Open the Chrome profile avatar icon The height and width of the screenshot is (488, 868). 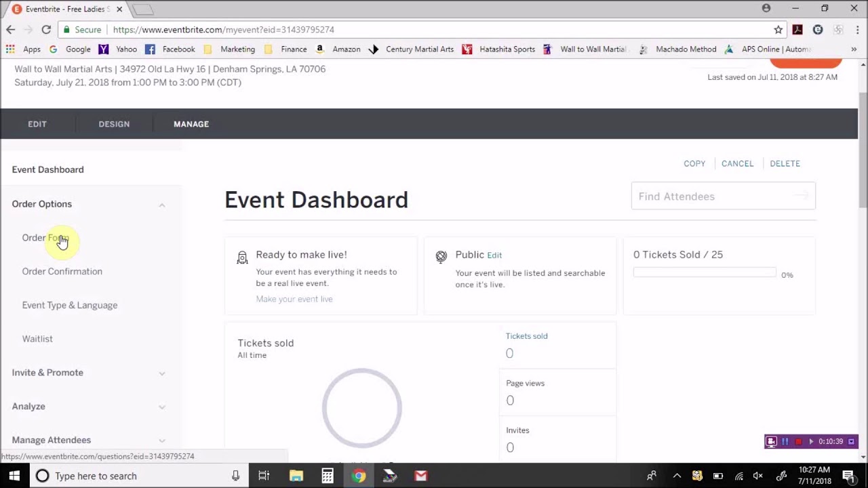point(766,8)
